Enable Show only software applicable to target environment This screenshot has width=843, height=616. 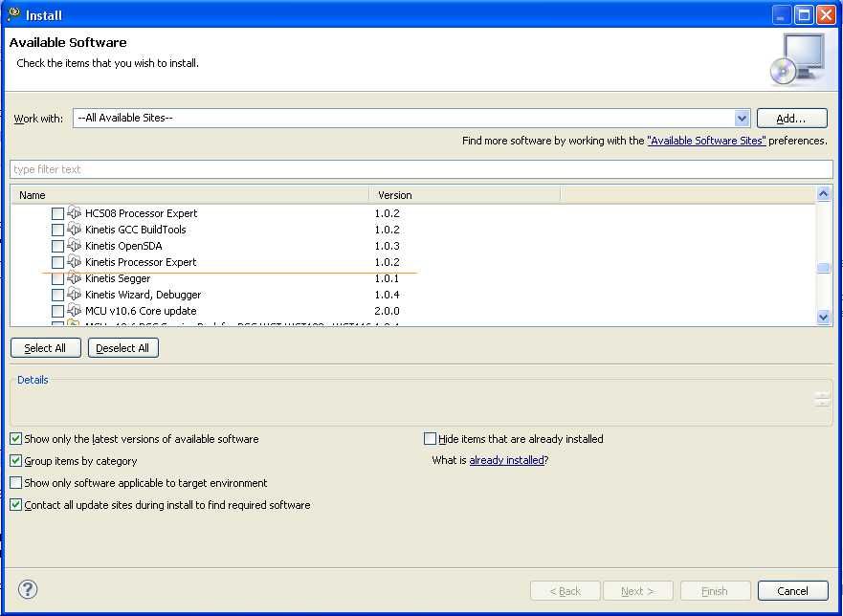[16, 483]
